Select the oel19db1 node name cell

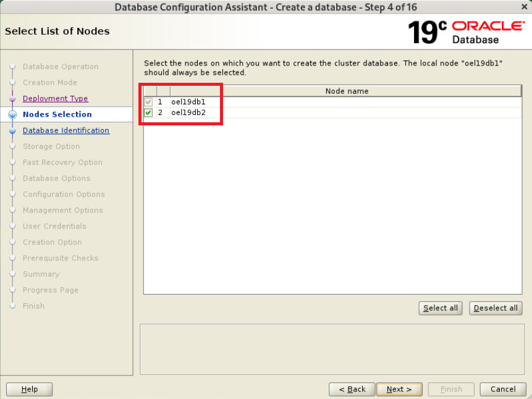coord(346,102)
